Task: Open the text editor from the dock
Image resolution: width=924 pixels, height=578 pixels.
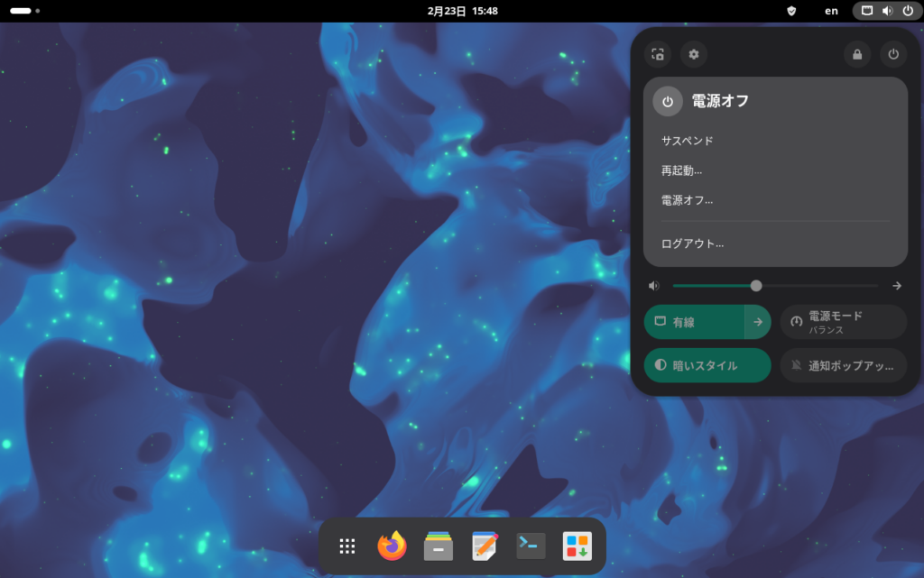Action: [x=485, y=546]
